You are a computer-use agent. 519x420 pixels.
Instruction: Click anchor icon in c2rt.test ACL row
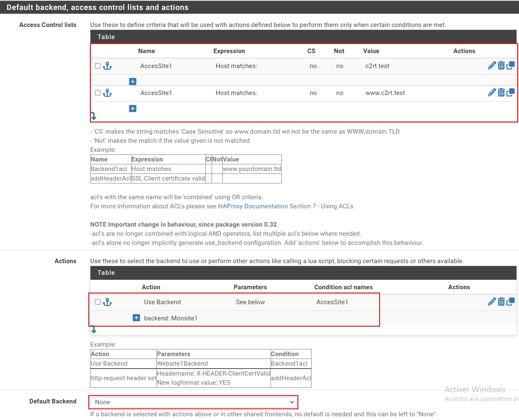tap(107, 66)
